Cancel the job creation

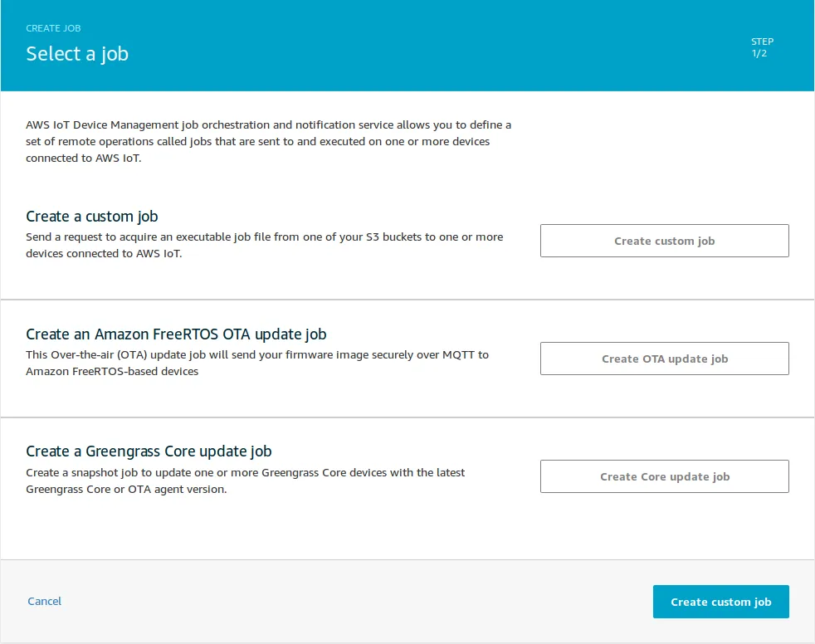(45, 601)
